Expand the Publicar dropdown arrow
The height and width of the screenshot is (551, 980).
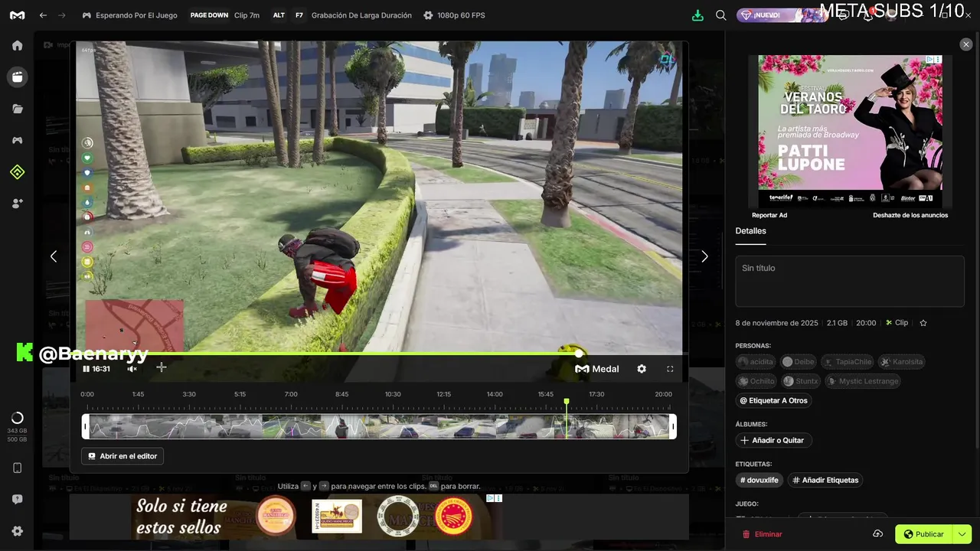(962, 534)
